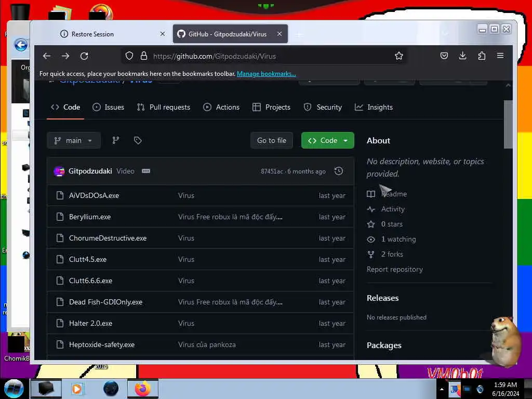Open the Issues tab
This screenshot has height=399, width=532.
[x=108, y=107]
